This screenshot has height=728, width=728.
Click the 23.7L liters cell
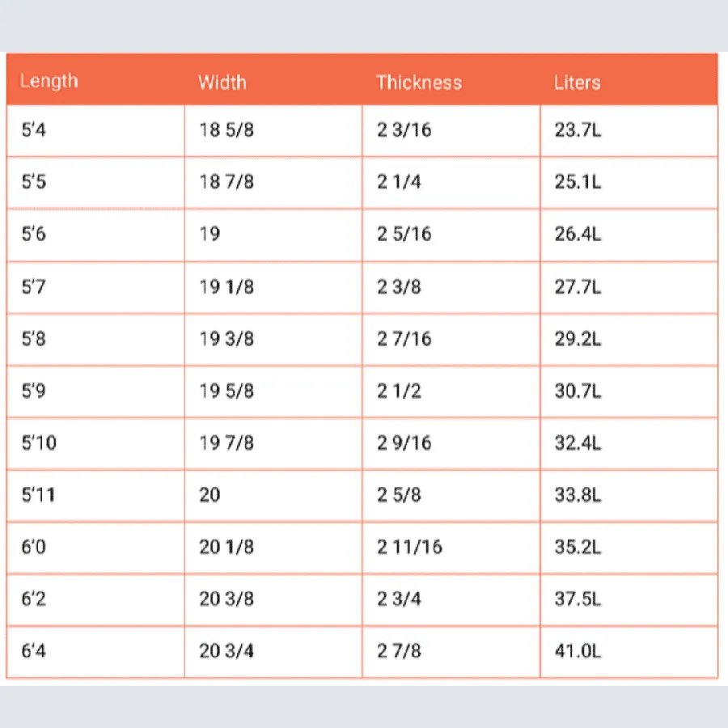629,130
